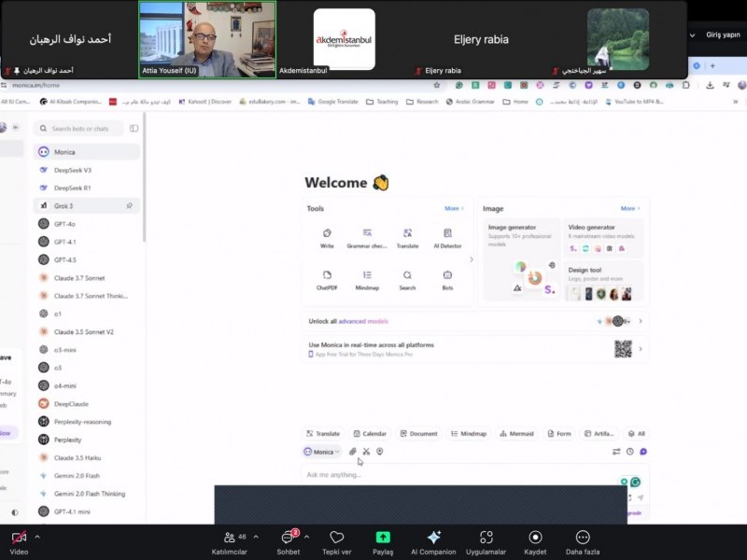Open the Write tool
The height and width of the screenshot is (560, 747).
pyautogui.click(x=327, y=238)
